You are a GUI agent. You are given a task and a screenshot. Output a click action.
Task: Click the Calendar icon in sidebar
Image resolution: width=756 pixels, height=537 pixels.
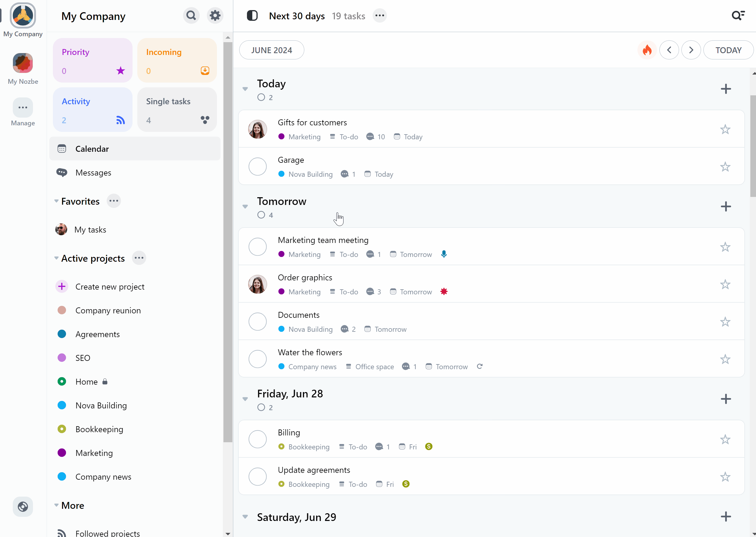(62, 148)
